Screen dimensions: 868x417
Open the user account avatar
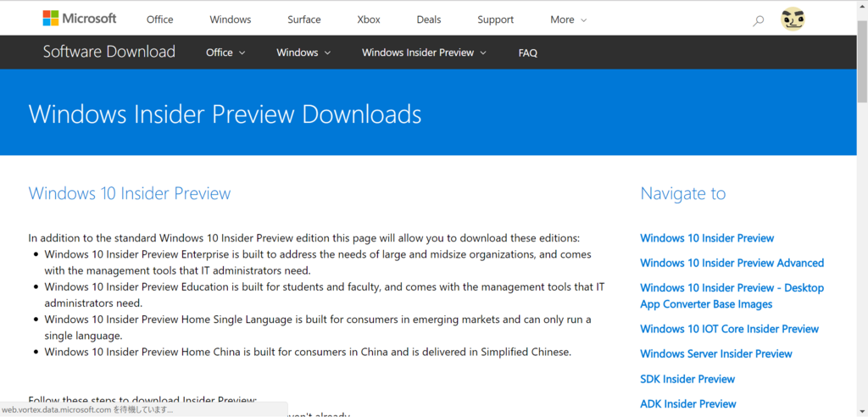pos(793,19)
